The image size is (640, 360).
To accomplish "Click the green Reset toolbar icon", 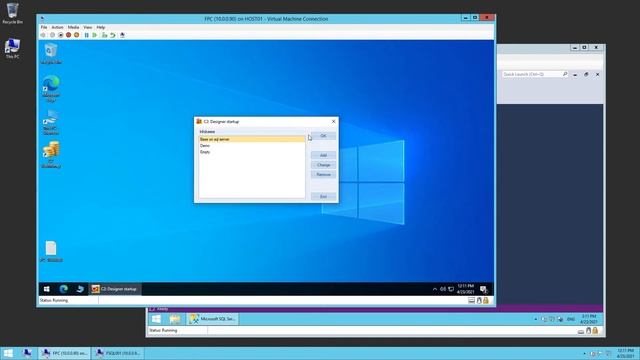I will click(x=95, y=35).
